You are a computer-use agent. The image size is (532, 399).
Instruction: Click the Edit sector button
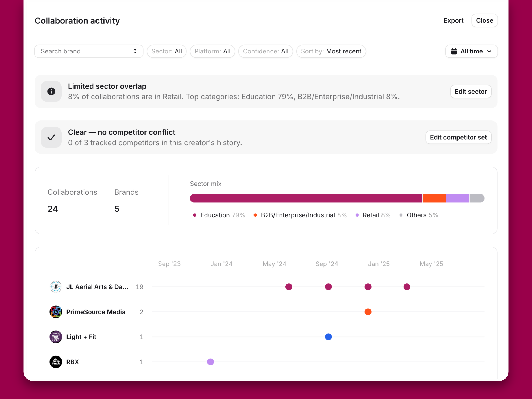point(471,92)
